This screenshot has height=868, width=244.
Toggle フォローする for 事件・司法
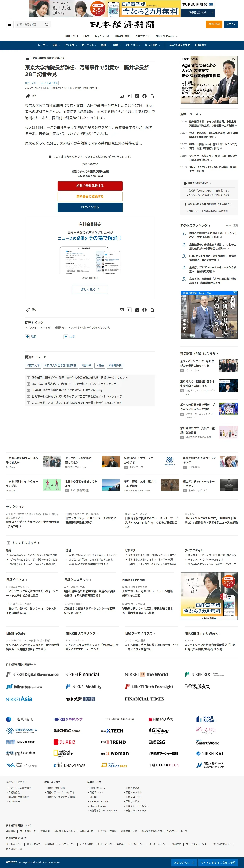point(49,83)
